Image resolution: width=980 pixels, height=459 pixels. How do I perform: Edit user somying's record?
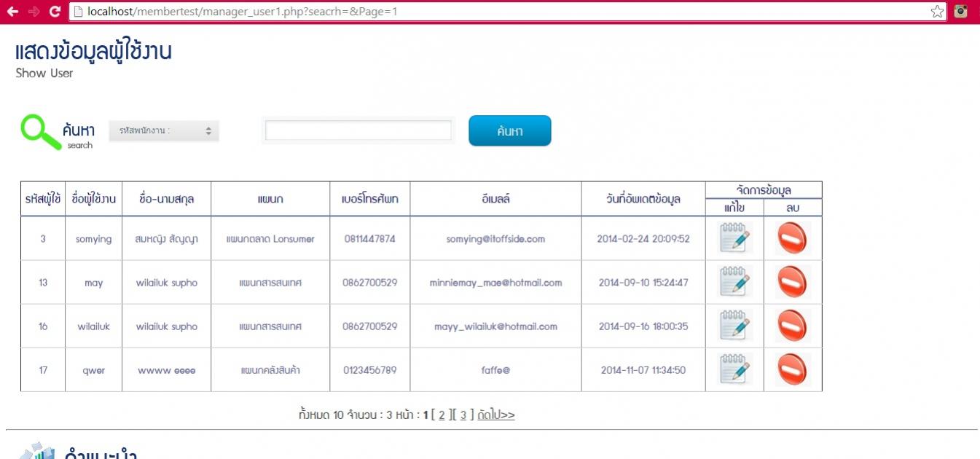click(734, 238)
